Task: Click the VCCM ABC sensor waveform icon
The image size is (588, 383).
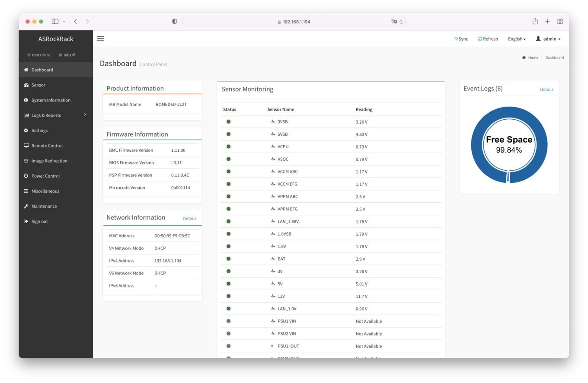Action: [x=273, y=172]
